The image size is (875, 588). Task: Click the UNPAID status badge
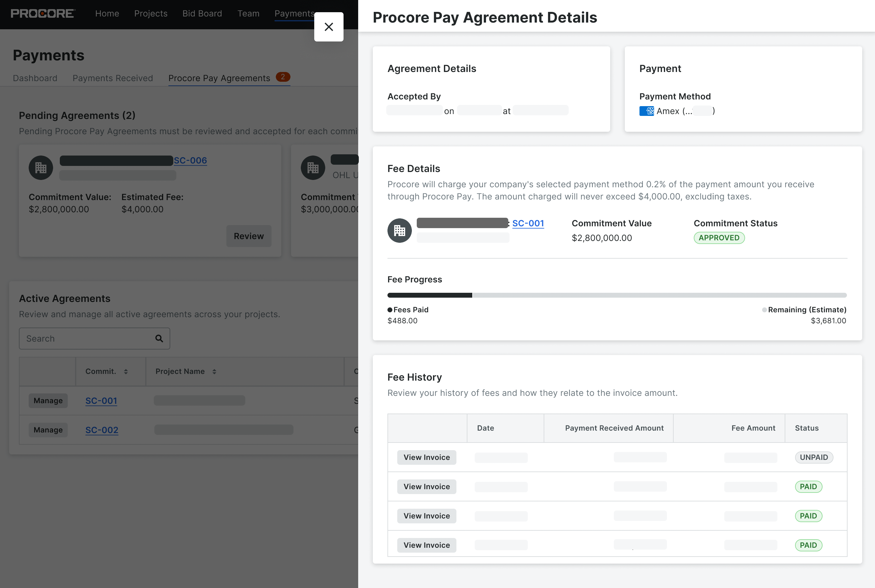click(814, 457)
